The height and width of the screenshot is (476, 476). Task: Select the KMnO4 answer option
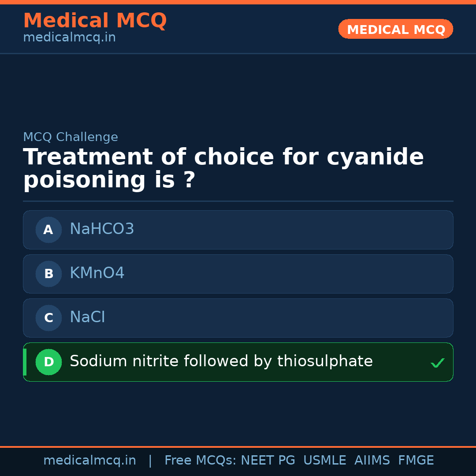pyautogui.click(x=238, y=274)
